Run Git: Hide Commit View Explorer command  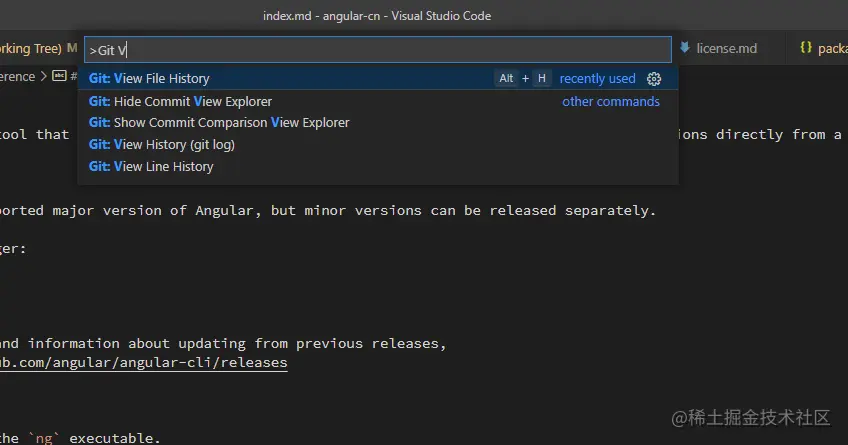[377, 101]
